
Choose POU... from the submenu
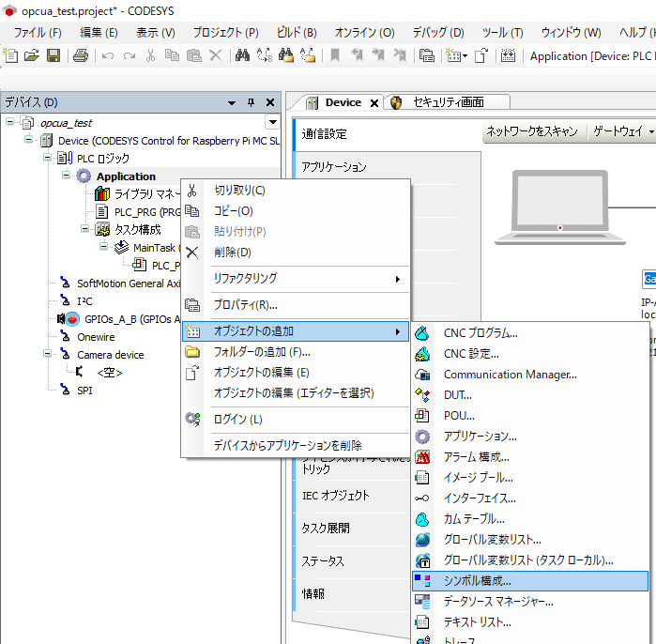pyautogui.click(x=530, y=416)
